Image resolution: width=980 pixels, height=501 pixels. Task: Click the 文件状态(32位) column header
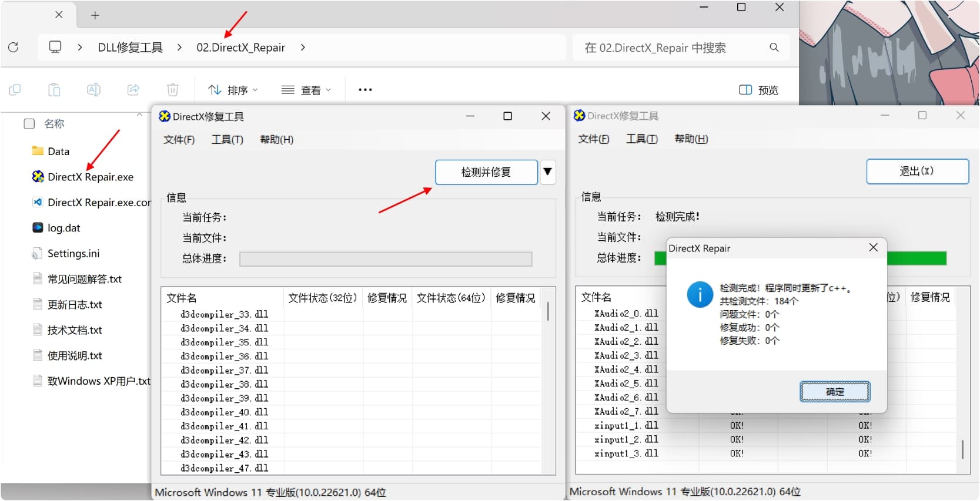point(323,298)
